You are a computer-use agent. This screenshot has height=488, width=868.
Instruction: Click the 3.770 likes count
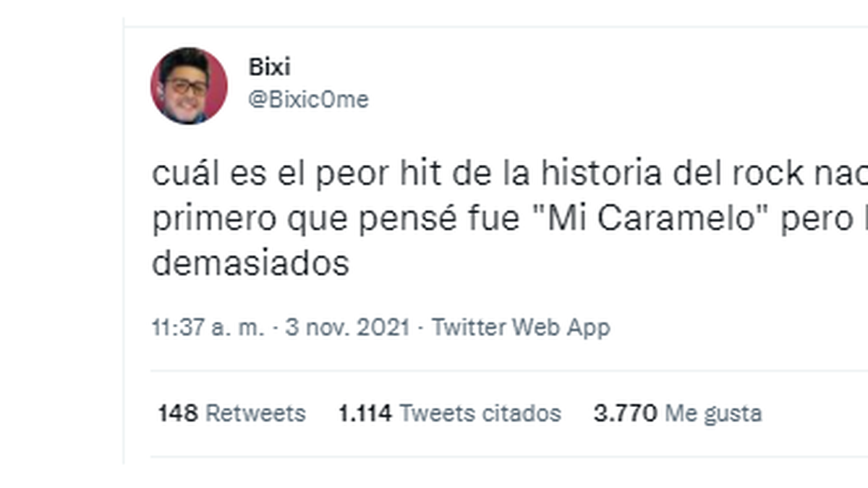tap(626, 414)
